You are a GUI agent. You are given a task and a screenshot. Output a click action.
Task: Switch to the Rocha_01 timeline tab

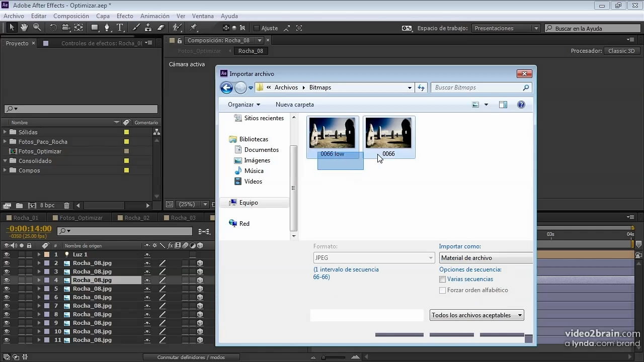tap(26, 218)
